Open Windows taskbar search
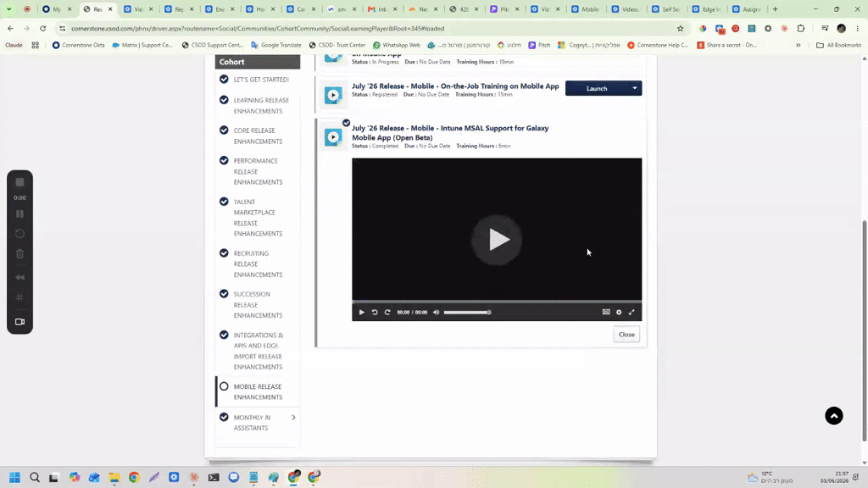The width and height of the screenshot is (868, 488). click(x=34, y=478)
